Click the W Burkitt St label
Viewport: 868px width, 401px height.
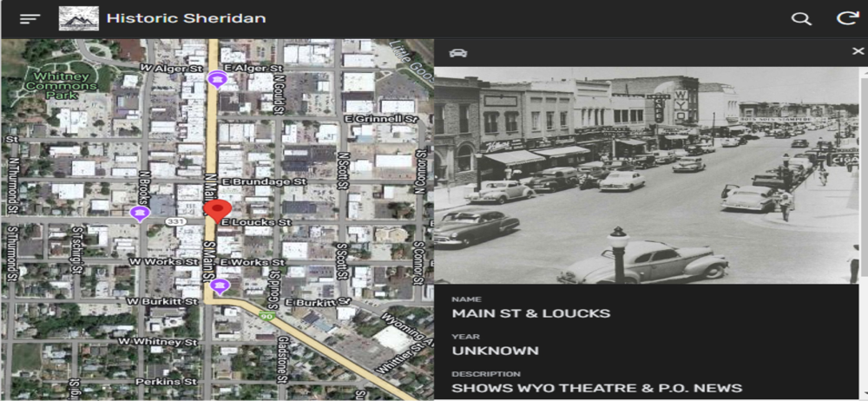coord(162,302)
